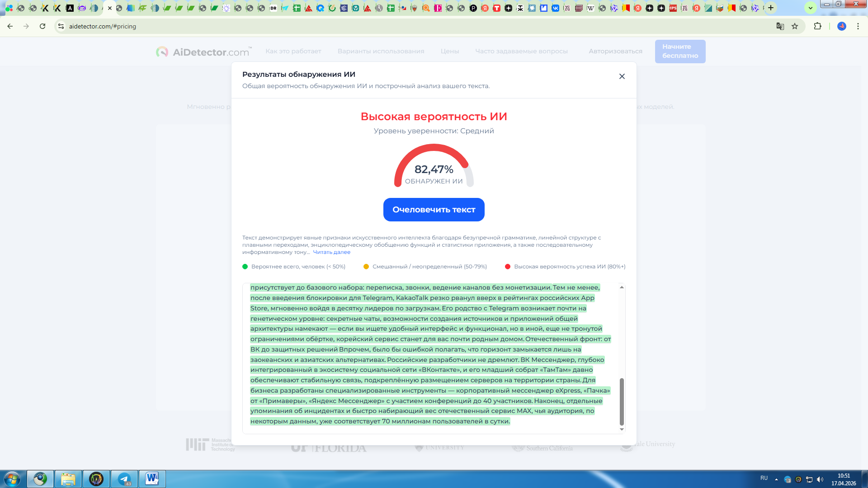Viewport: 868px width, 488px height.
Task: Show hidden tray icons arrow
Action: tap(776, 479)
